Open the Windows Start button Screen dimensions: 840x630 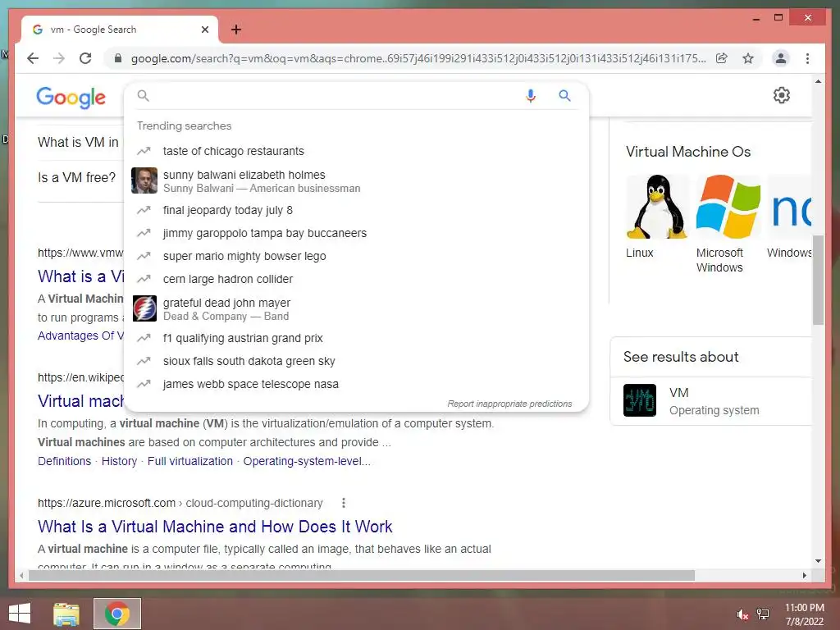coord(20,614)
